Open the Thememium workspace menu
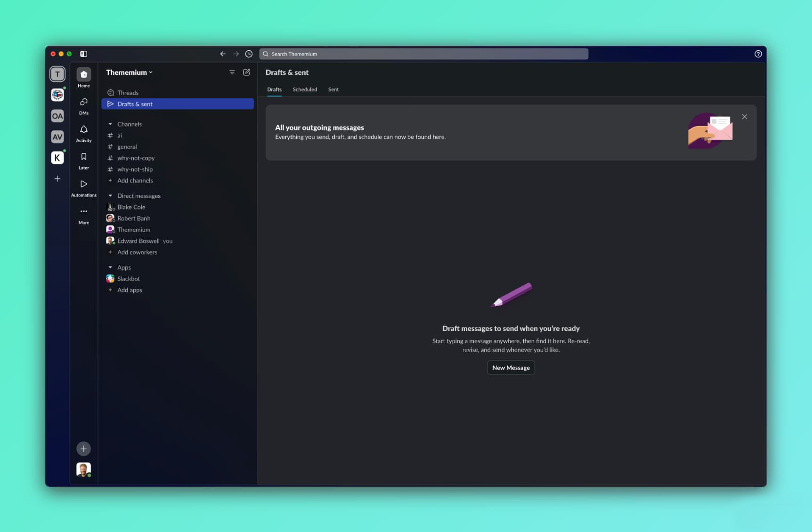Viewport: 812px width, 532px height. [129, 72]
